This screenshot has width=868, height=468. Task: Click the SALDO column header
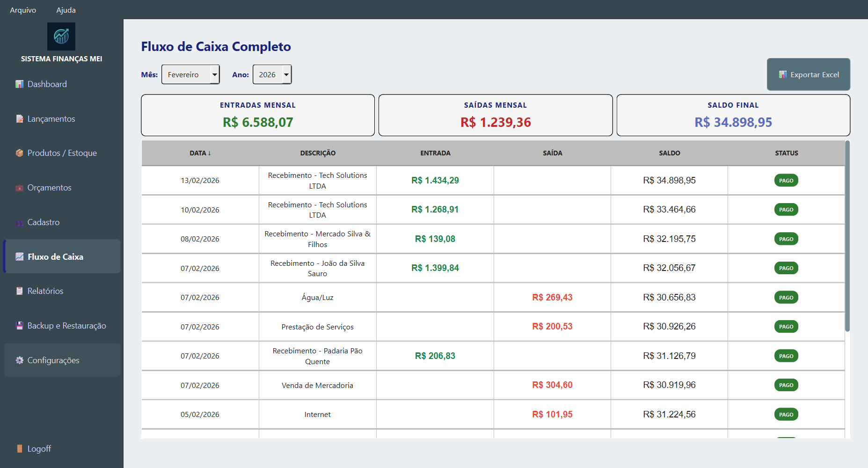point(669,153)
